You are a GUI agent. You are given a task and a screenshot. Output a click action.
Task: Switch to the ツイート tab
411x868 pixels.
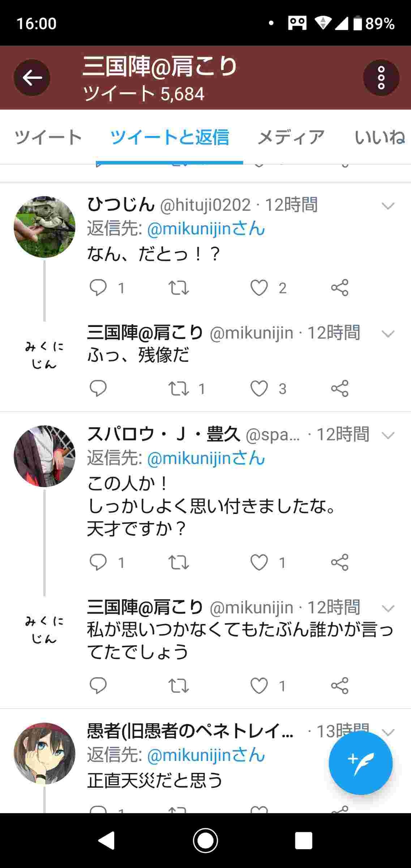coord(48,137)
